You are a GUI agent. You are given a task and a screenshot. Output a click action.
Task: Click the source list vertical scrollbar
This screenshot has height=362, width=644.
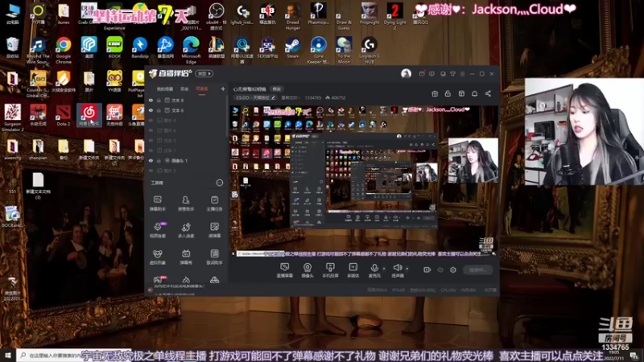226,117
